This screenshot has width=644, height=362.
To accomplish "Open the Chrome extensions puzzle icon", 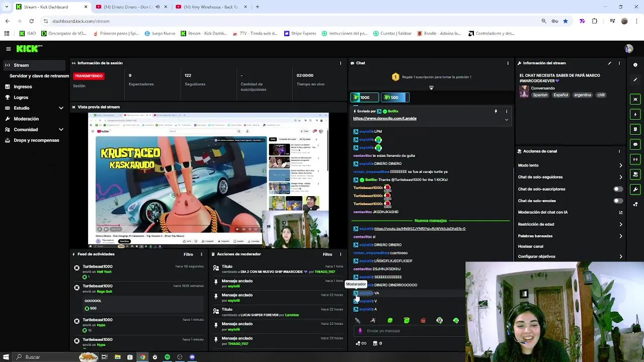I will (x=595, y=21).
